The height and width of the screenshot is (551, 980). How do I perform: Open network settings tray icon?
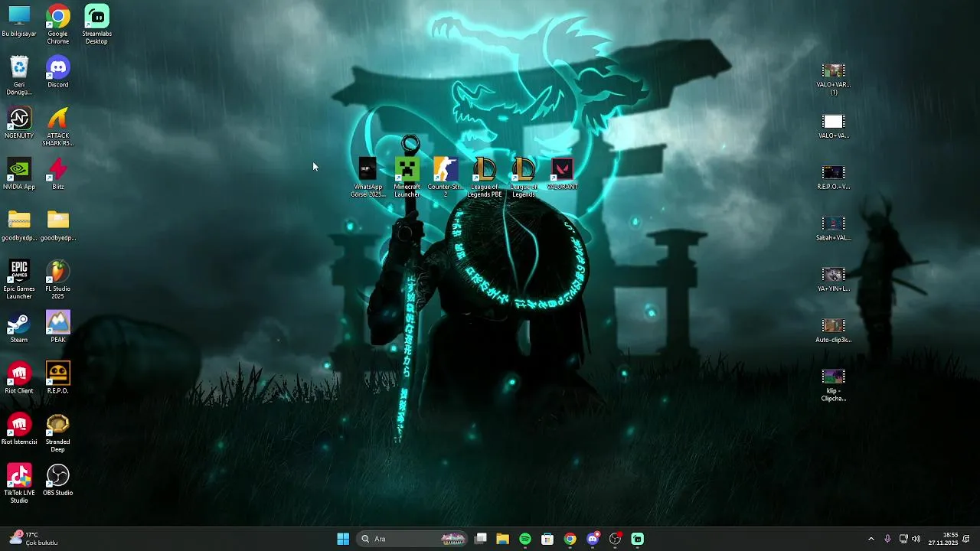[903, 539]
